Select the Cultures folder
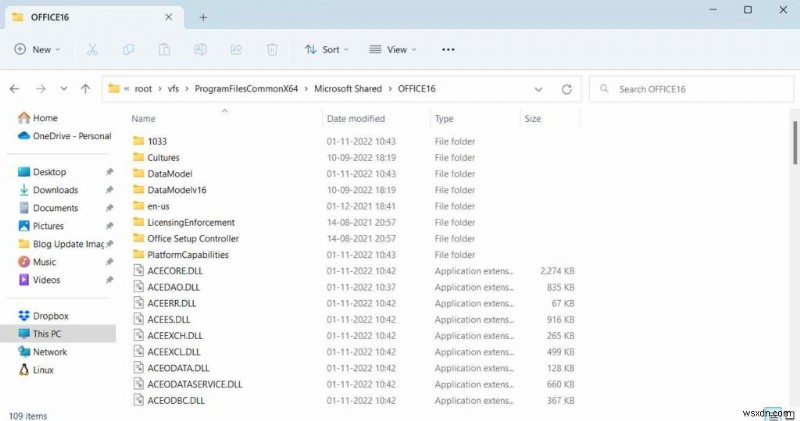 (353, 158)
